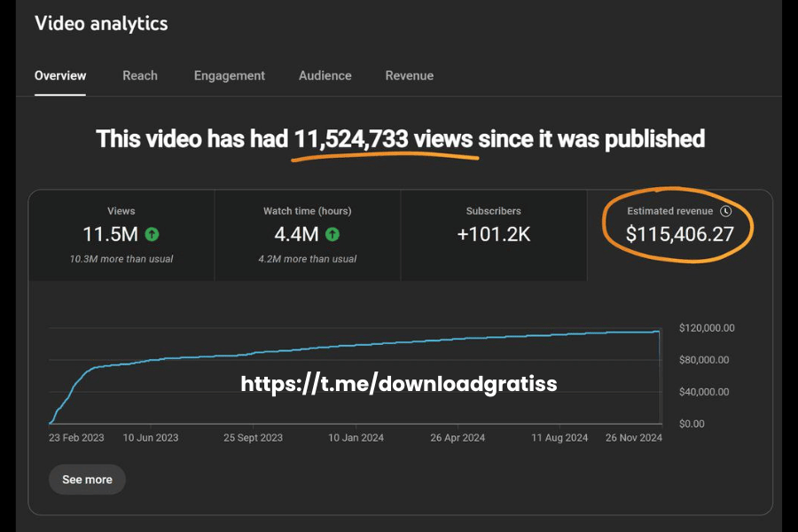The height and width of the screenshot is (532, 798).
Task: Click the "10.3M more than usual" text
Action: 121,259
